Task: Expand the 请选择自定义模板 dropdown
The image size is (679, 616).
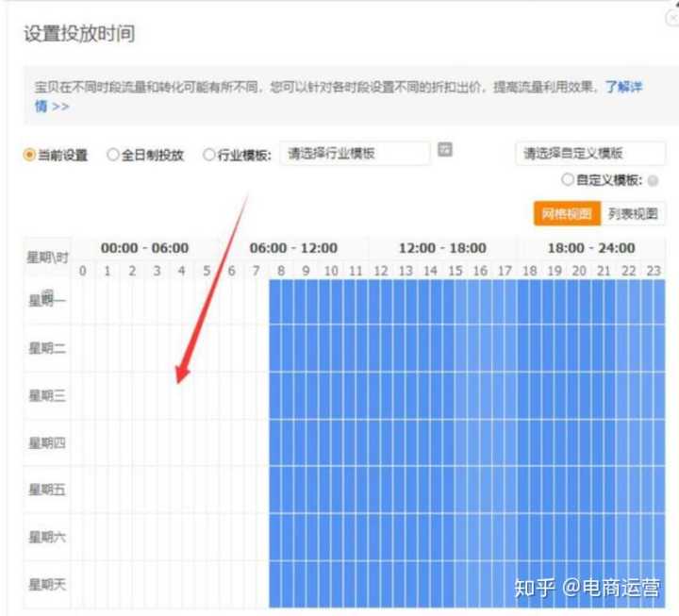Action: [x=590, y=154]
